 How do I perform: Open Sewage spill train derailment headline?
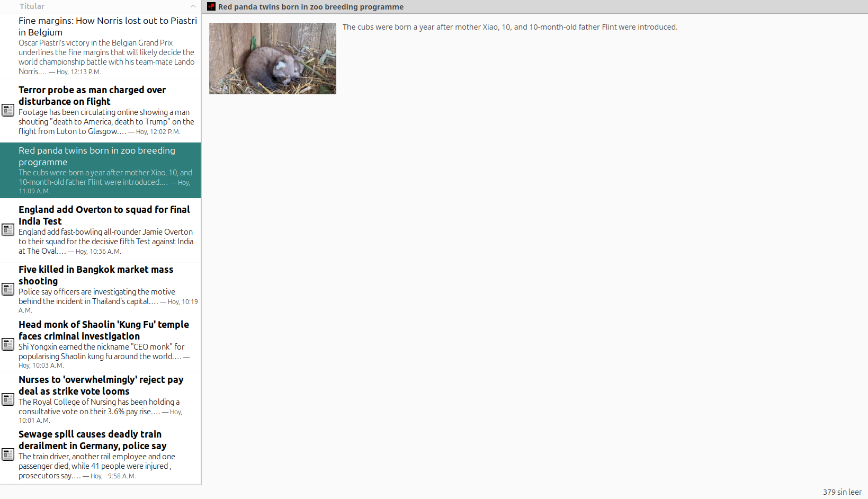point(93,440)
